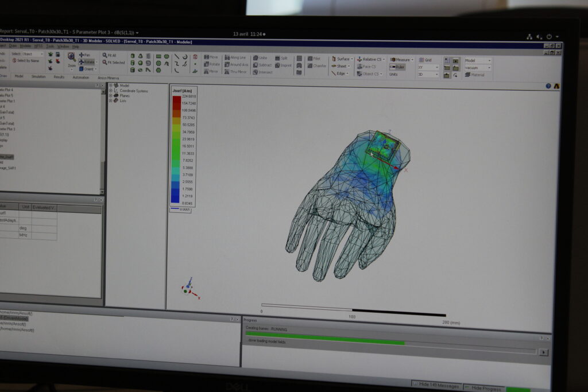Click the Unite boolean tool
The width and height of the screenshot is (588, 392).
[x=260, y=58]
